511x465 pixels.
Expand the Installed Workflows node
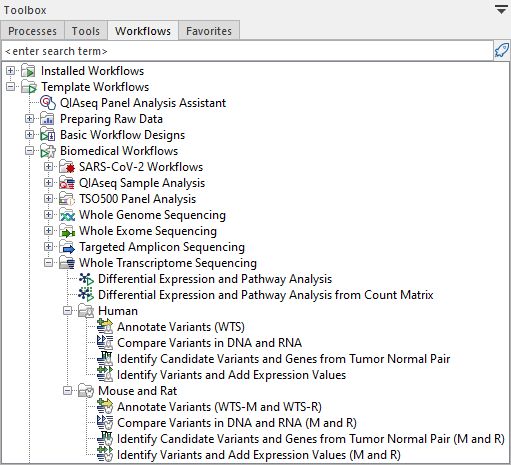point(10,71)
